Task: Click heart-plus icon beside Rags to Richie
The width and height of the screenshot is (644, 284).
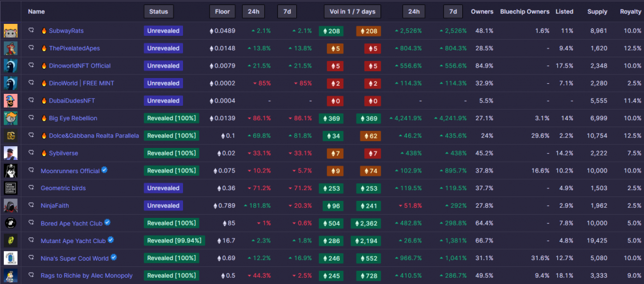Action: pos(31,275)
